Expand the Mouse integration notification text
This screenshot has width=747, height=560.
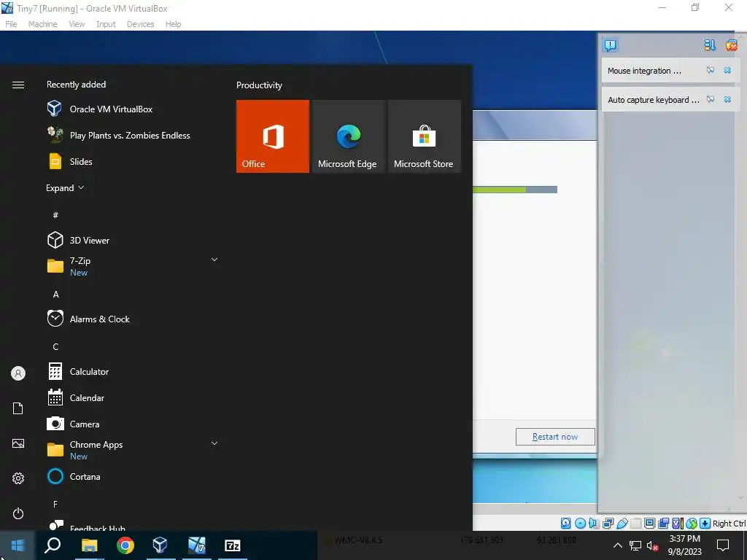pyautogui.click(x=644, y=71)
